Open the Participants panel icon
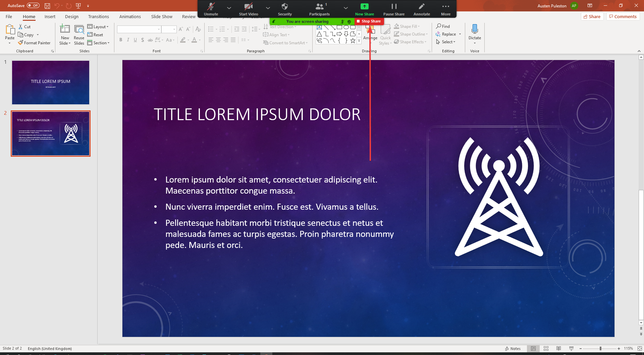644x355 pixels. click(x=320, y=6)
